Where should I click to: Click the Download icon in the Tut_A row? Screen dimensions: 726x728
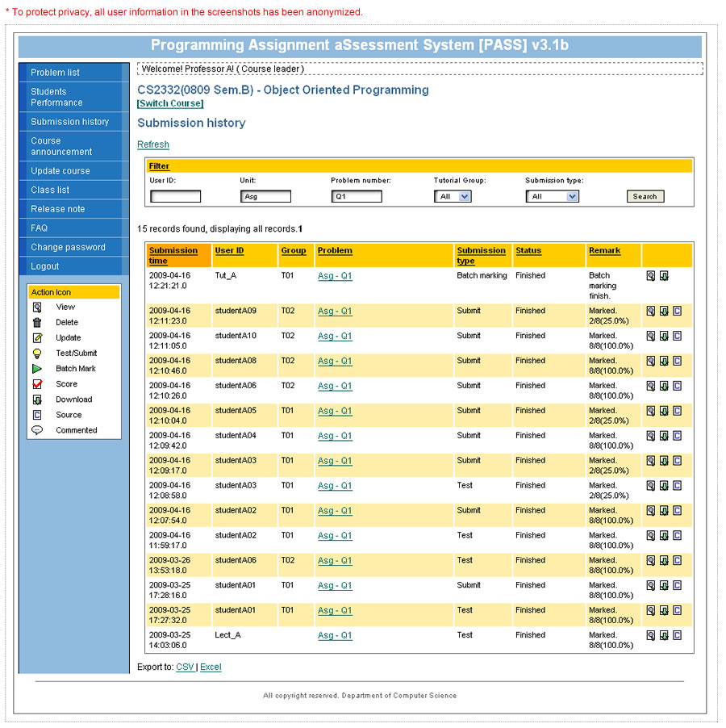tap(664, 276)
